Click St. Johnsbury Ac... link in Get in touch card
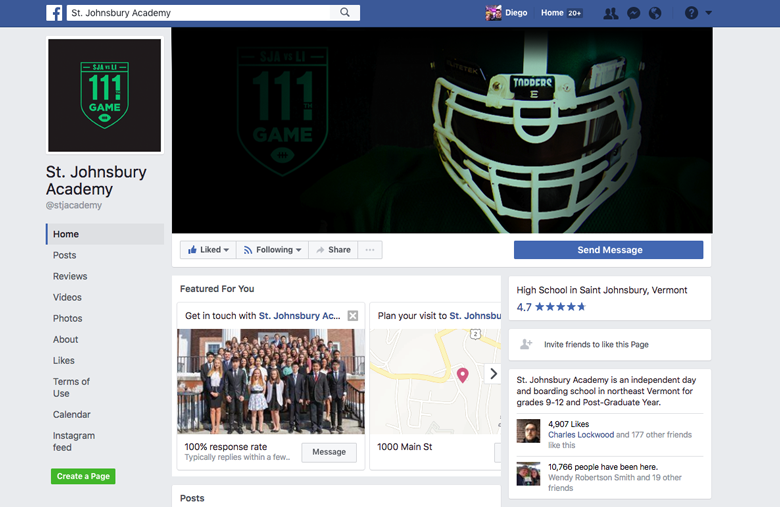The image size is (780, 507). point(299,315)
